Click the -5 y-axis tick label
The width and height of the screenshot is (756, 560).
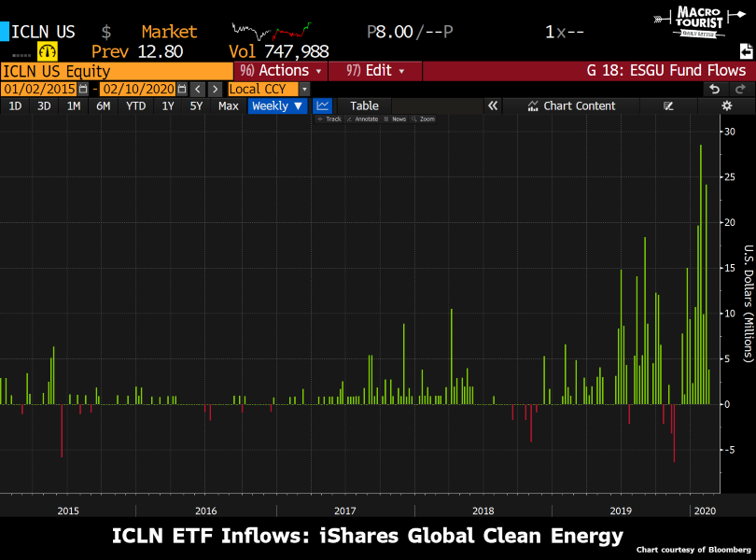click(730, 450)
